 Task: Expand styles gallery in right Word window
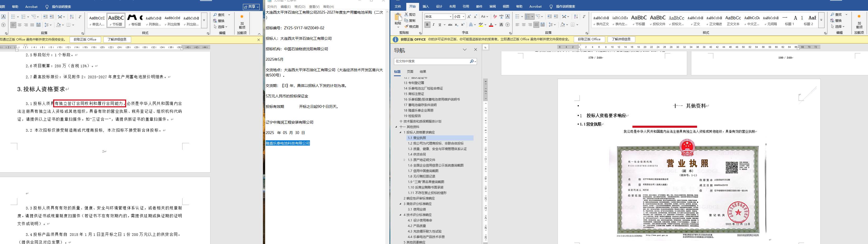coord(821,20)
